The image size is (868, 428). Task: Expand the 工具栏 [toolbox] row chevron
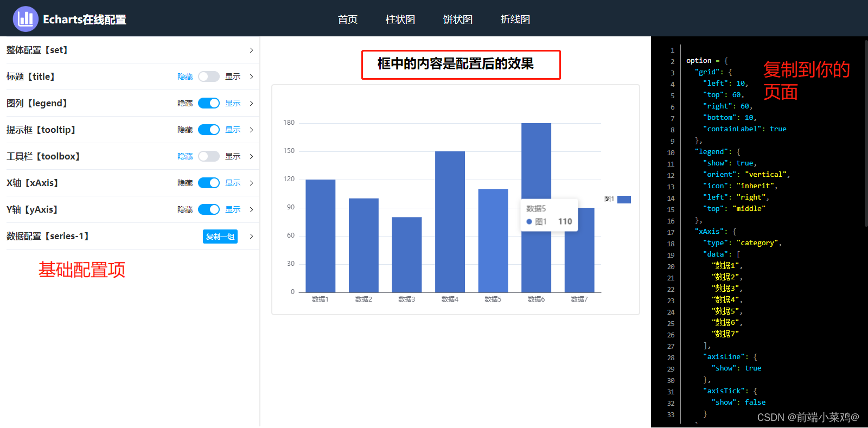251,156
